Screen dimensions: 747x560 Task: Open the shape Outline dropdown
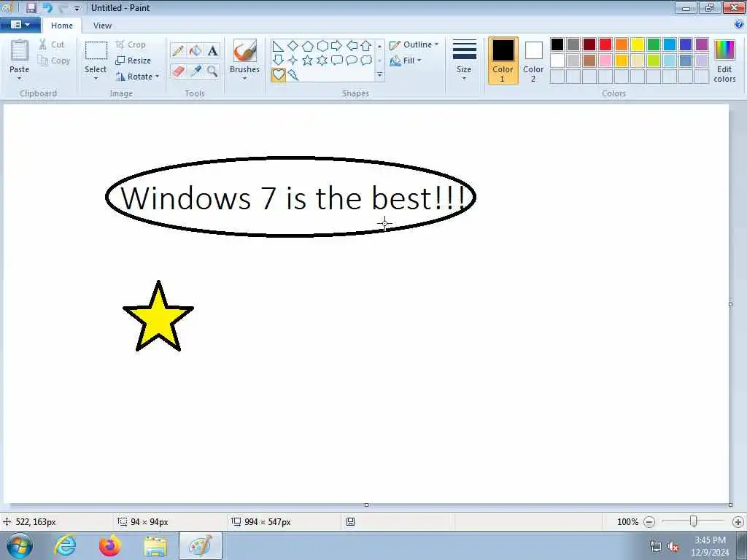click(414, 44)
